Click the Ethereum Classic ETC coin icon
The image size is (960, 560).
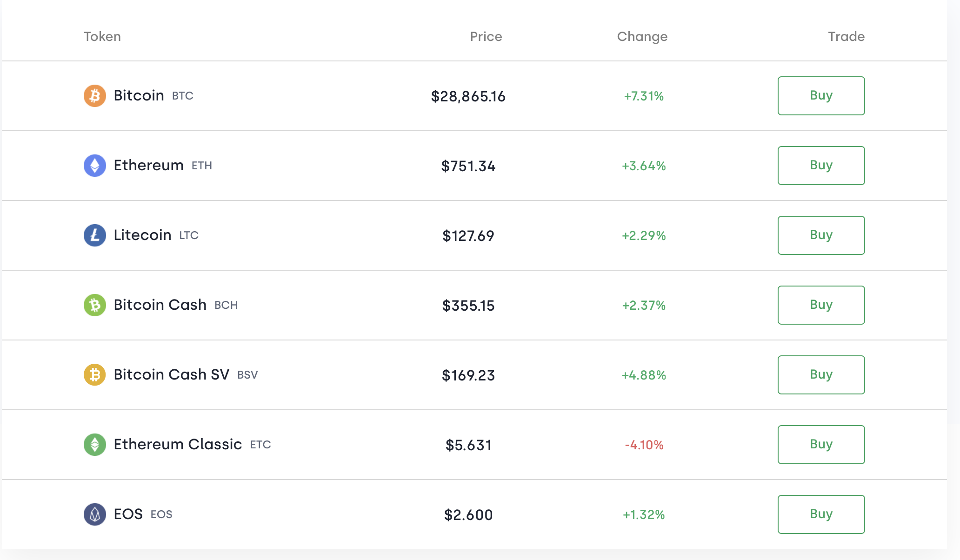coord(94,445)
